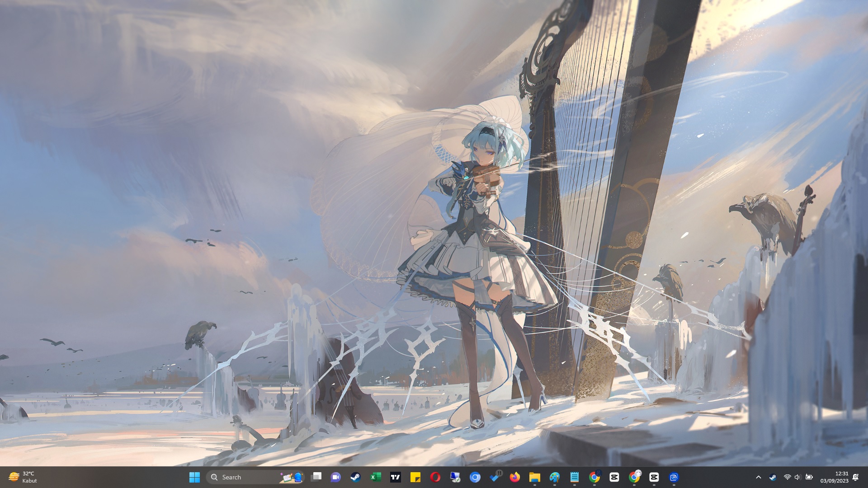Open TradingView app in taskbar

(396, 477)
